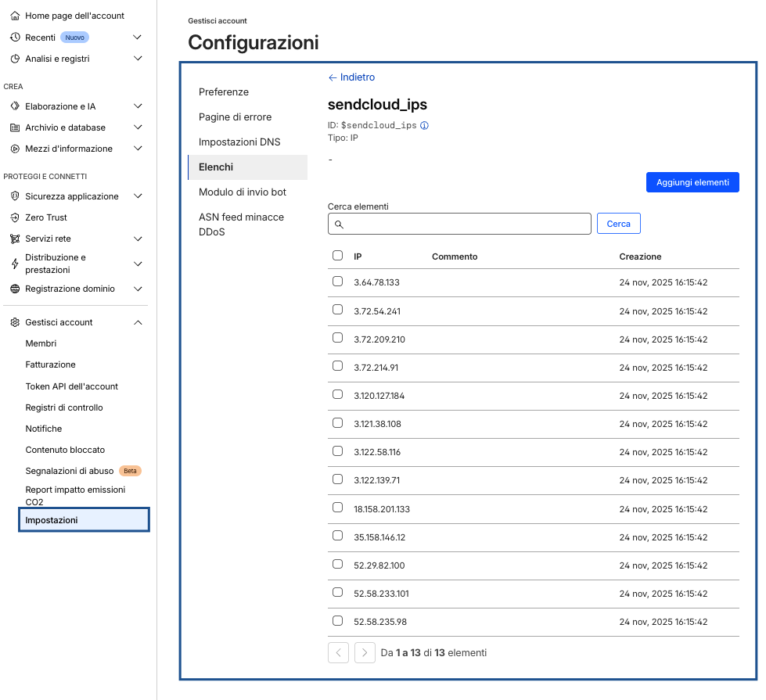The image size is (766, 700).
Task: Click the Aggiungi elementi button
Action: (x=692, y=182)
